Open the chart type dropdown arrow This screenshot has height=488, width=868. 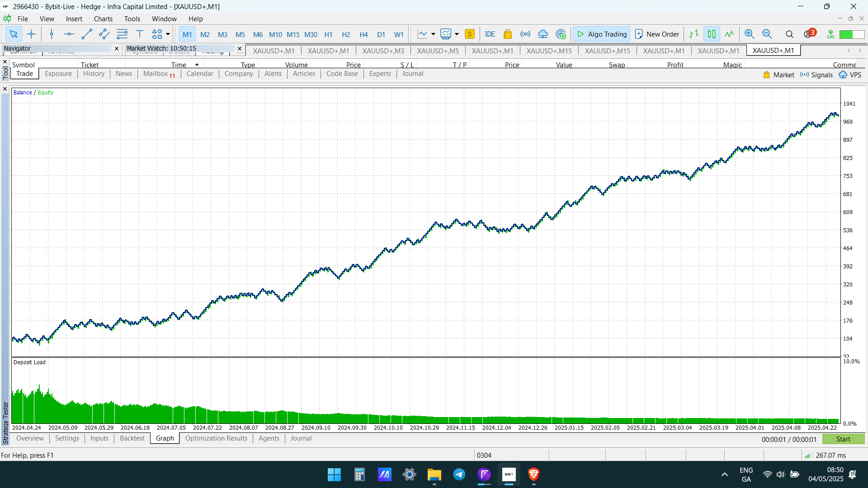pos(433,34)
